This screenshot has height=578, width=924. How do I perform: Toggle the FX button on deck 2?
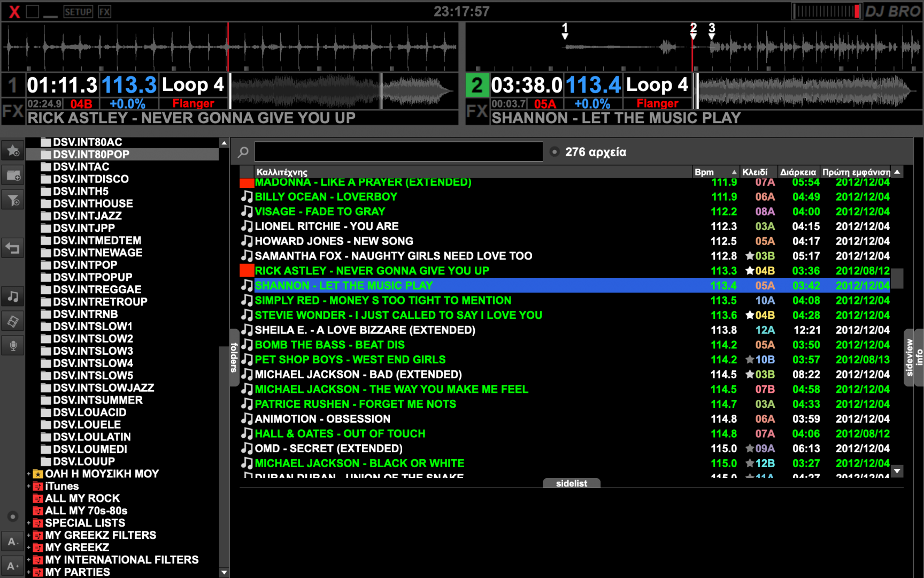pos(477,111)
